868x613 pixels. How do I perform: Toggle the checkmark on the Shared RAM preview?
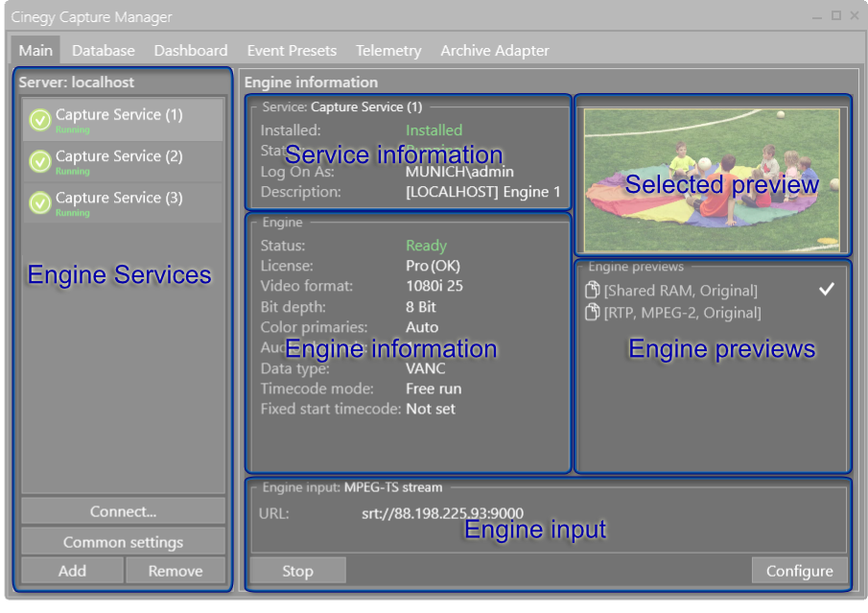pyautogui.click(x=827, y=288)
